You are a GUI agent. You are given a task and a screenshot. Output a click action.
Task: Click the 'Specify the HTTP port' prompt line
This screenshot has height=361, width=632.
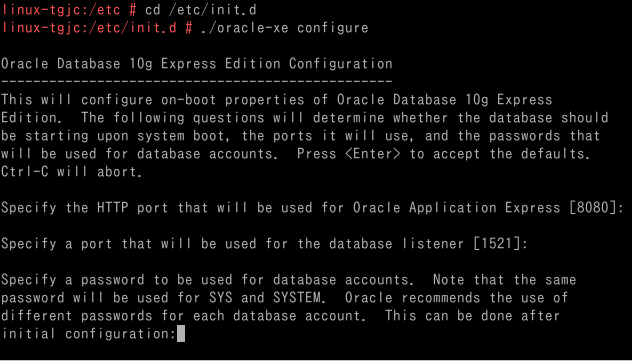pos(312,207)
